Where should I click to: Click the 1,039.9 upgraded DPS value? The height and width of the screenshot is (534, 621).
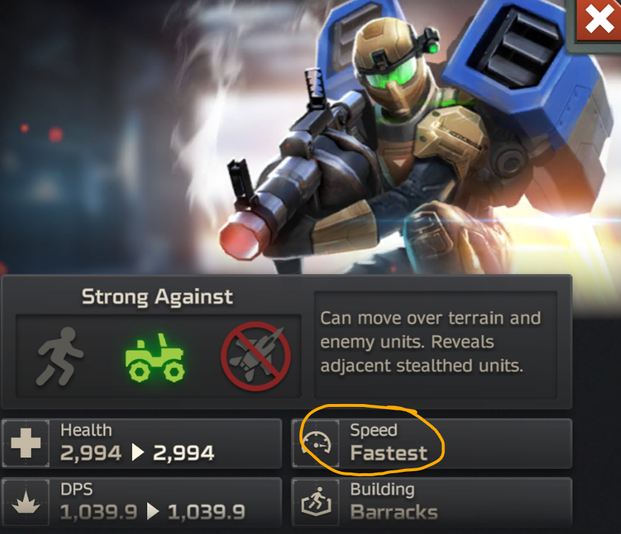pos(206,512)
